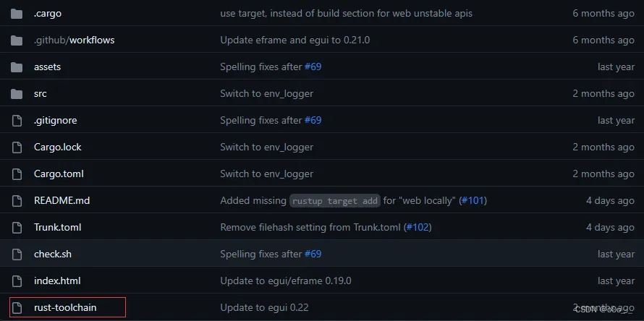Viewport: 644px width, 321px height.
Task: Click the .cargo folder icon
Action: pyautogui.click(x=17, y=14)
